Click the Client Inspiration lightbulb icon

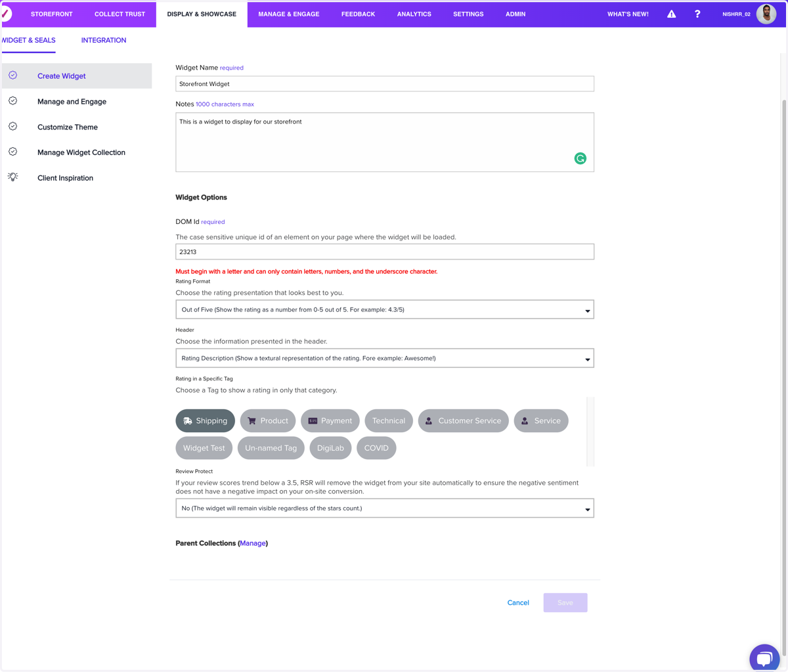13,177
